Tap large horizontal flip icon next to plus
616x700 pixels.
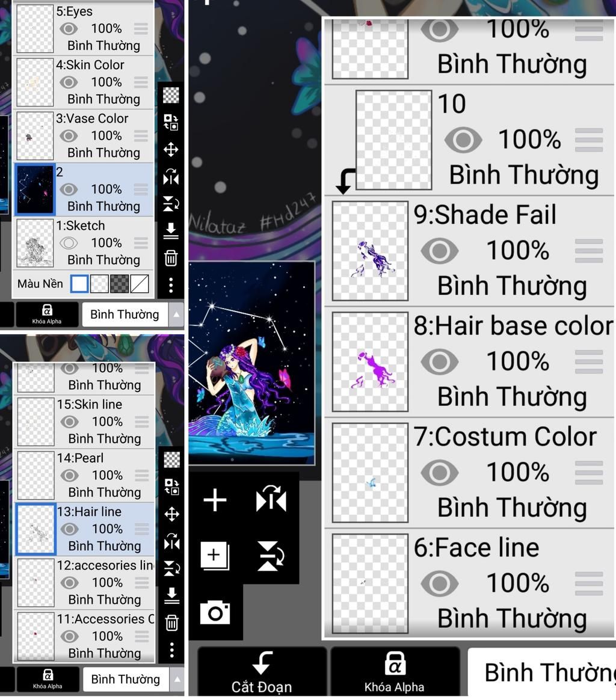(271, 500)
